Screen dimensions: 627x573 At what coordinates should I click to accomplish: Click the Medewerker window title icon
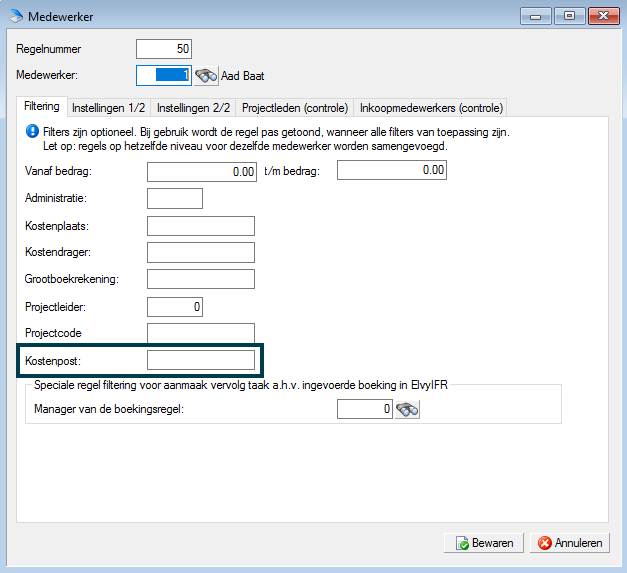click(16, 17)
